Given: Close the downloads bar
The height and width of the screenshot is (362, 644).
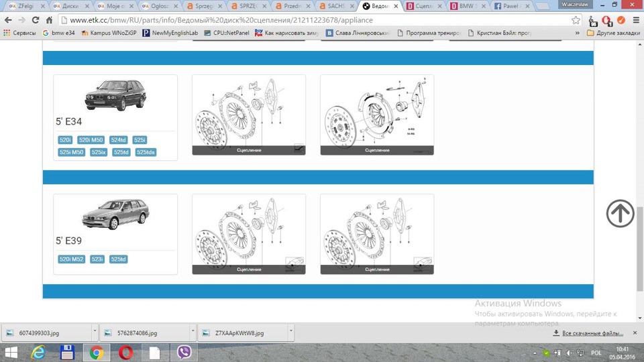Looking at the screenshot, I should tap(635, 333).
